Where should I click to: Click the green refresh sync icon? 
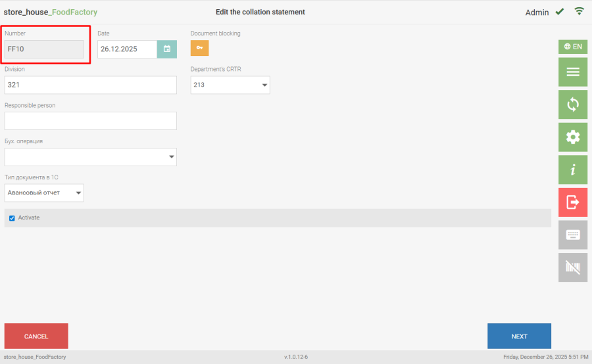pyautogui.click(x=572, y=104)
